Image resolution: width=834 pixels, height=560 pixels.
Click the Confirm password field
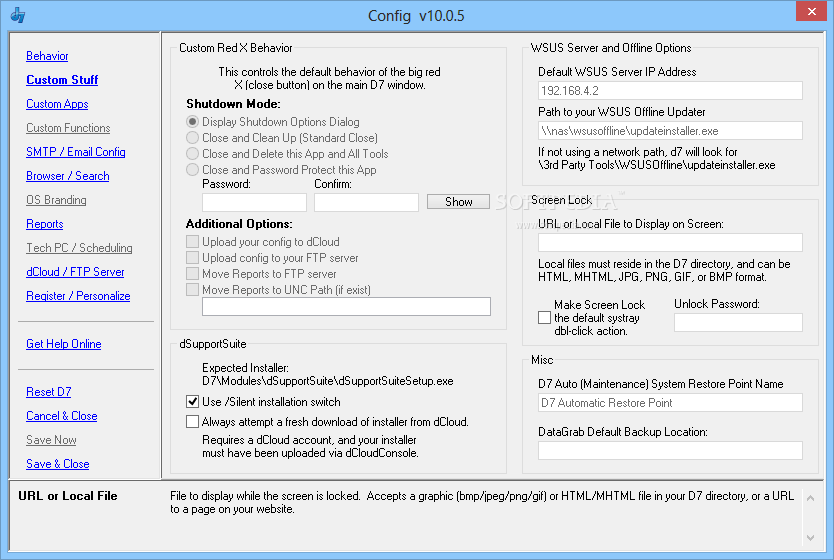point(366,202)
